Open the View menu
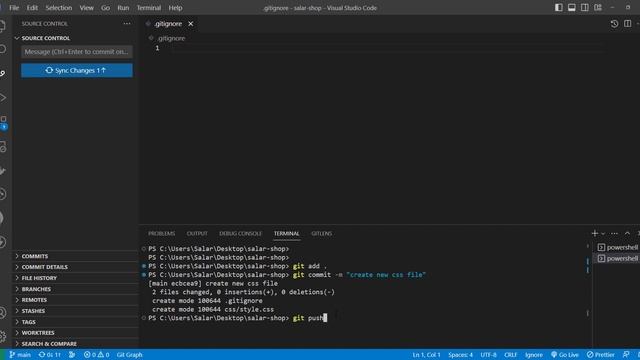 86,8
